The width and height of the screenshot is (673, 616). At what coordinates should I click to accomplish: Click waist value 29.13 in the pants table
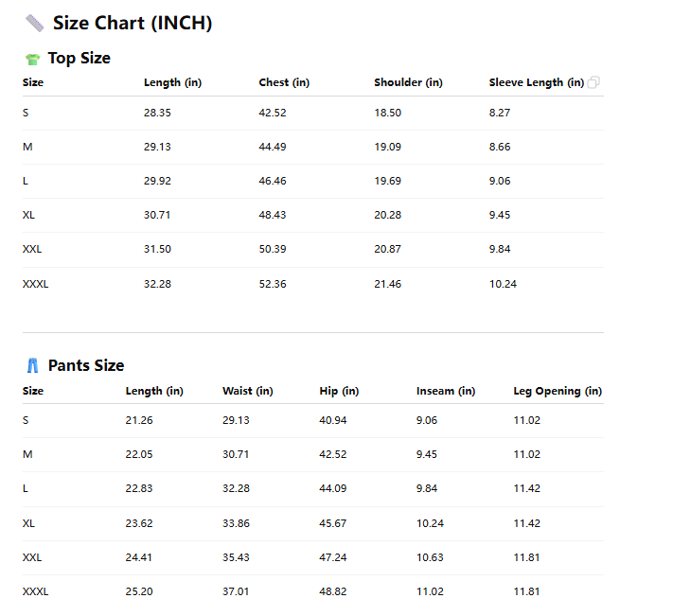point(236,420)
